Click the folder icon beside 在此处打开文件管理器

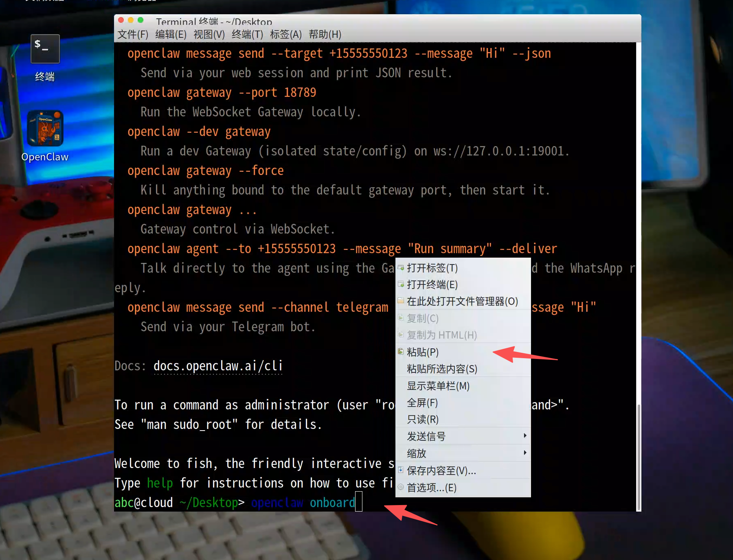401,301
